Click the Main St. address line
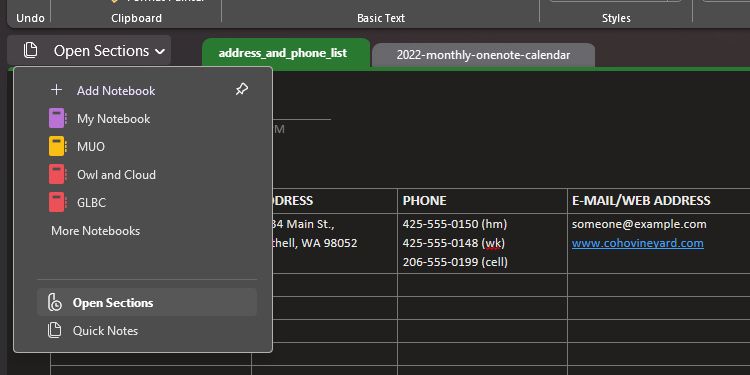 point(303,224)
